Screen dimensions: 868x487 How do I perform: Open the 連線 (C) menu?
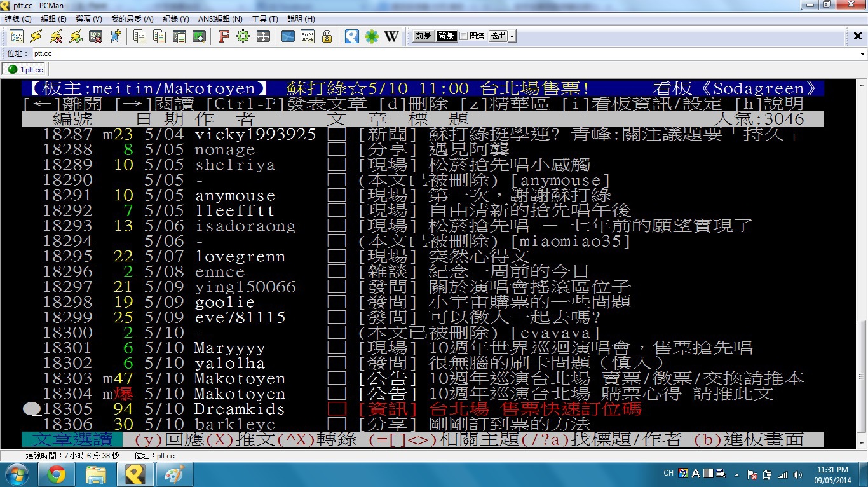[18, 19]
